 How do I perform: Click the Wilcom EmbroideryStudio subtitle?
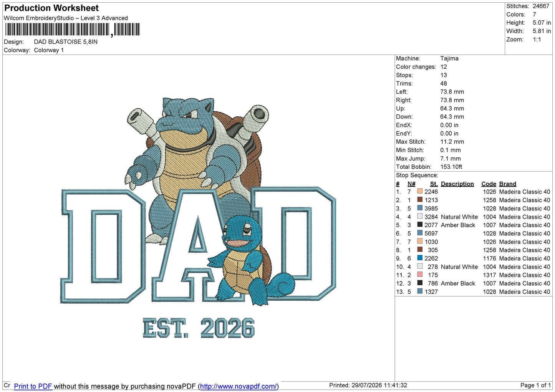66,18
